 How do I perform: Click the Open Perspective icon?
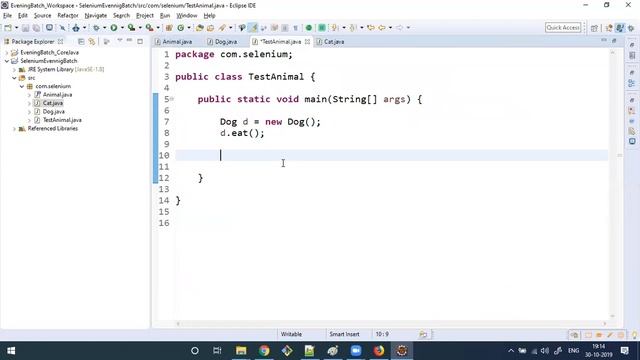[594, 28]
